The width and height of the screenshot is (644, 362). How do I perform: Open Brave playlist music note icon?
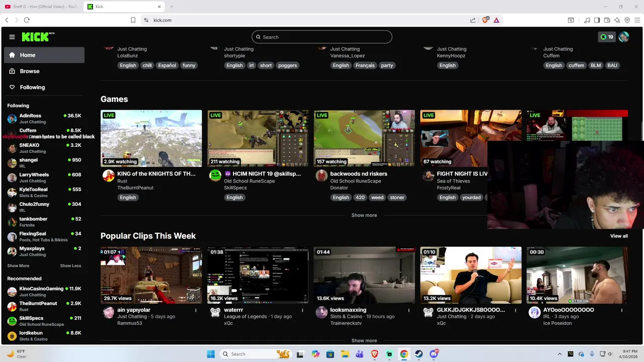point(587,20)
